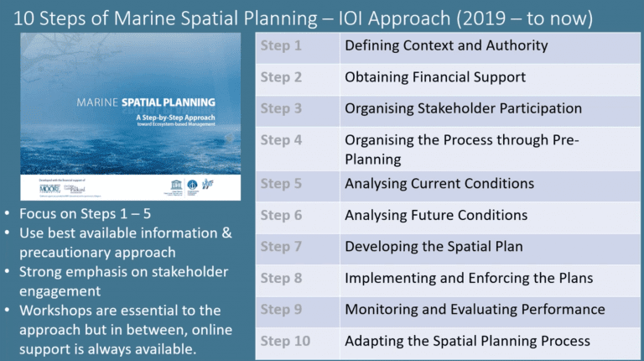Screen dimensions: 644x361
Task: Click 'Monitoring and Evaluating Performance' text
Action: coord(475,309)
